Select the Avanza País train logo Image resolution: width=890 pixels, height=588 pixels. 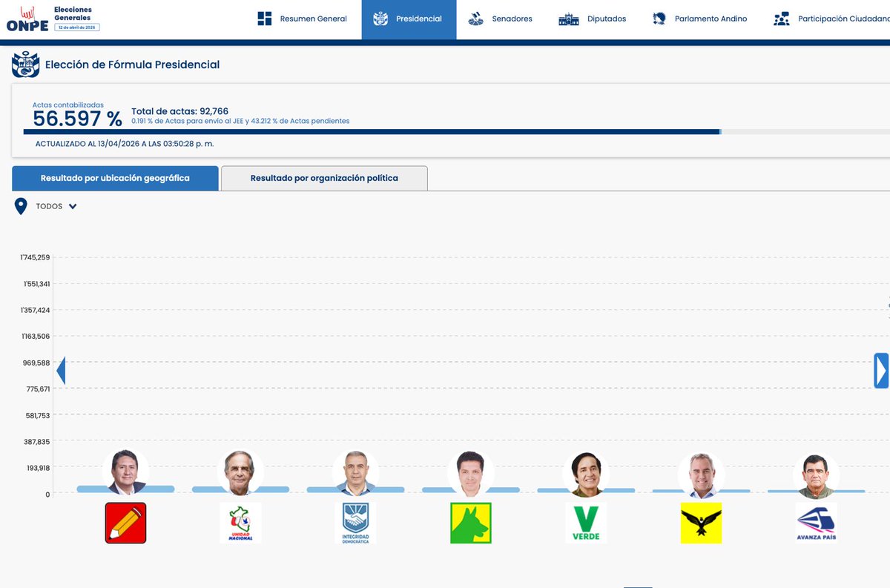point(816,523)
